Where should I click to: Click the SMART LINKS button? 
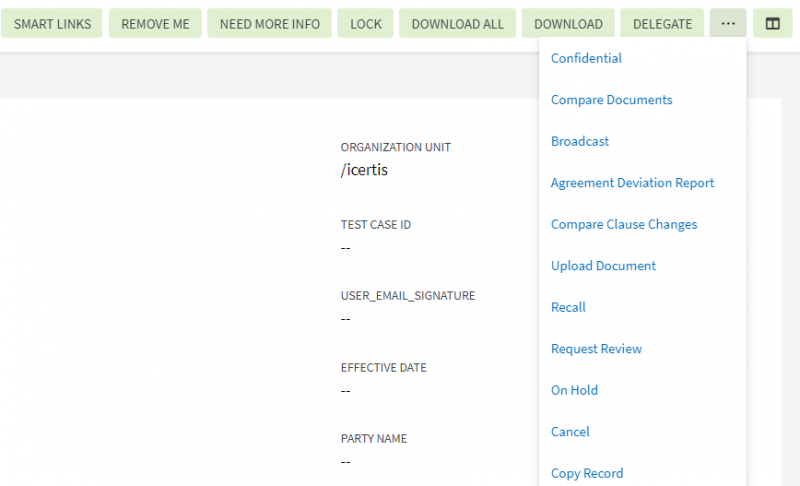click(52, 24)
